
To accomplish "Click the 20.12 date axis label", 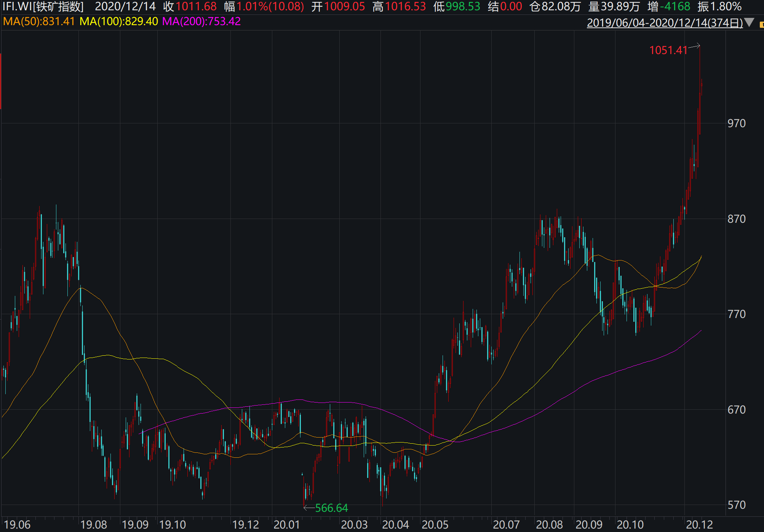I will point(699,525).
